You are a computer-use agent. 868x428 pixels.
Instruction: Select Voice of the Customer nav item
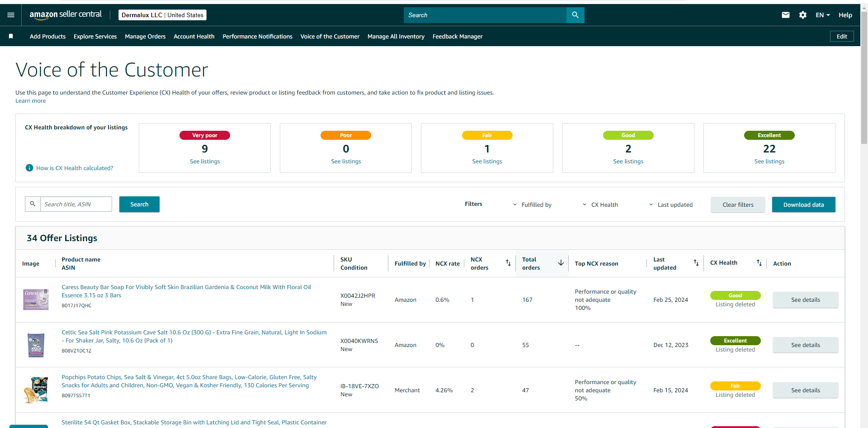(x=330, y=36)
